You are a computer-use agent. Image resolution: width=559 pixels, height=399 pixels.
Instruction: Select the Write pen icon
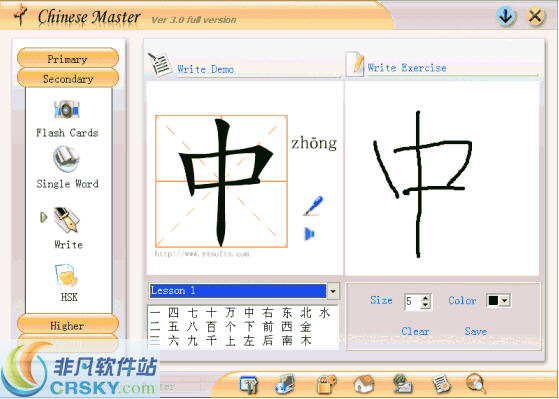click(x=67, y=220)
